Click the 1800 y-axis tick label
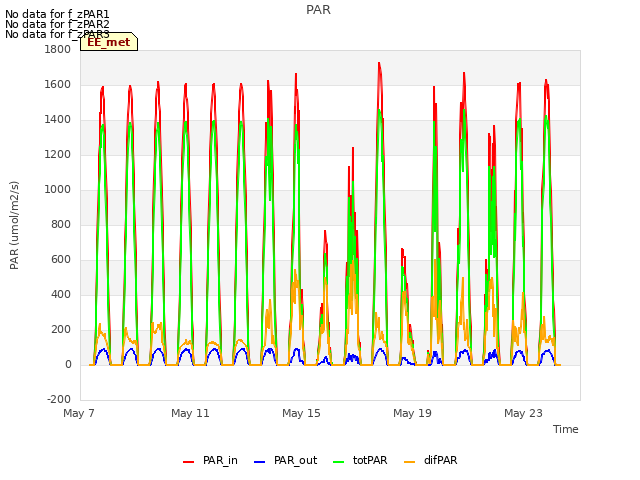640x480 pixels. click(58, 49)
